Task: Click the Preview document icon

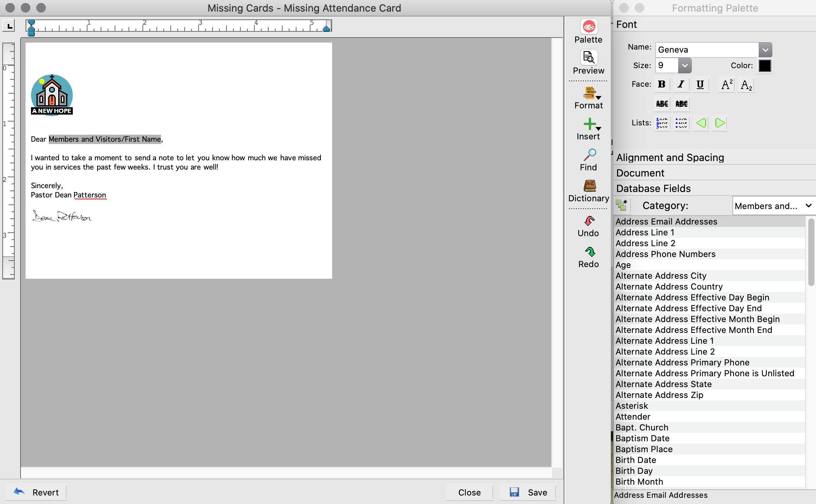Action: [588, 58]
